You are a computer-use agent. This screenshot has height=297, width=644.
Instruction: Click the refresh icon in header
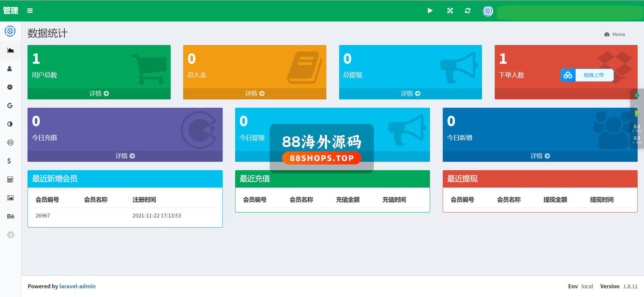(468, 11)
